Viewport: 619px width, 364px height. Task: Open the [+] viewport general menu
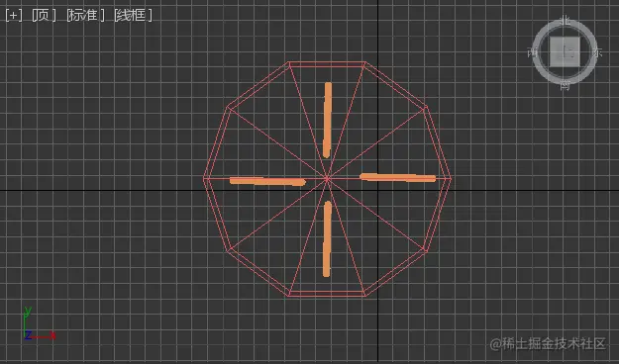14,16
